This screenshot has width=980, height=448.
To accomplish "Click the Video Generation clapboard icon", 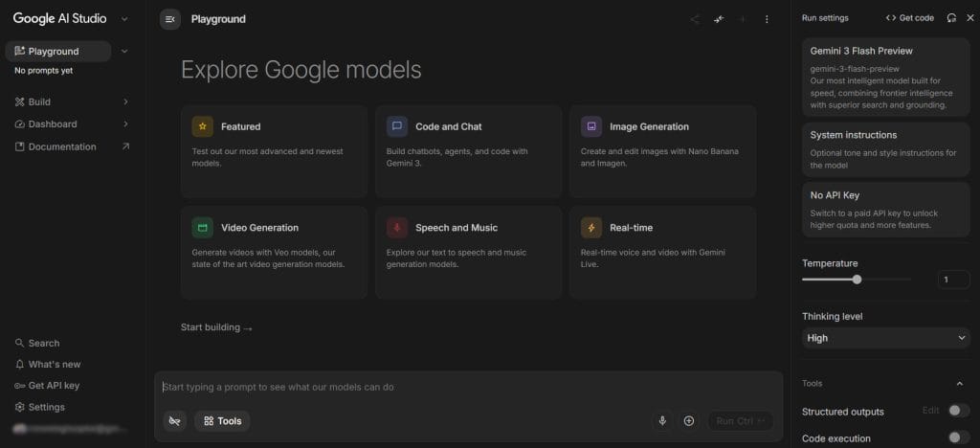I will tap(203, 228).
